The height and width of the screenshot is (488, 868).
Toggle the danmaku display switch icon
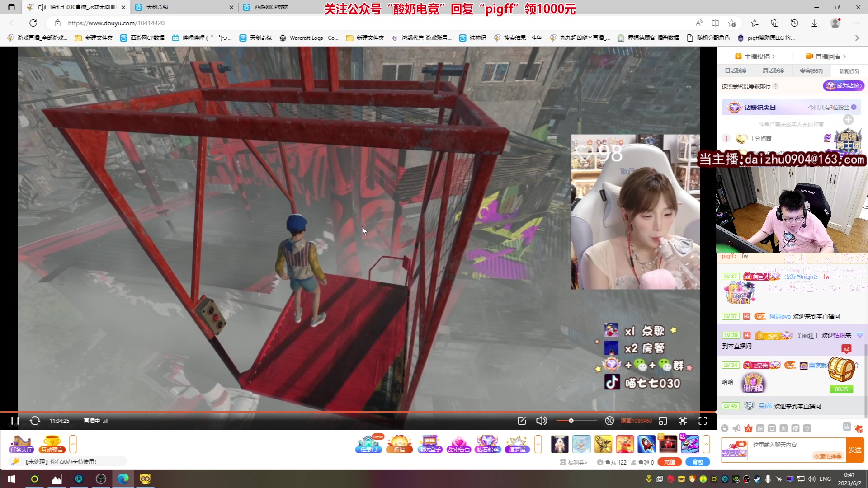[x=609, y=421]
